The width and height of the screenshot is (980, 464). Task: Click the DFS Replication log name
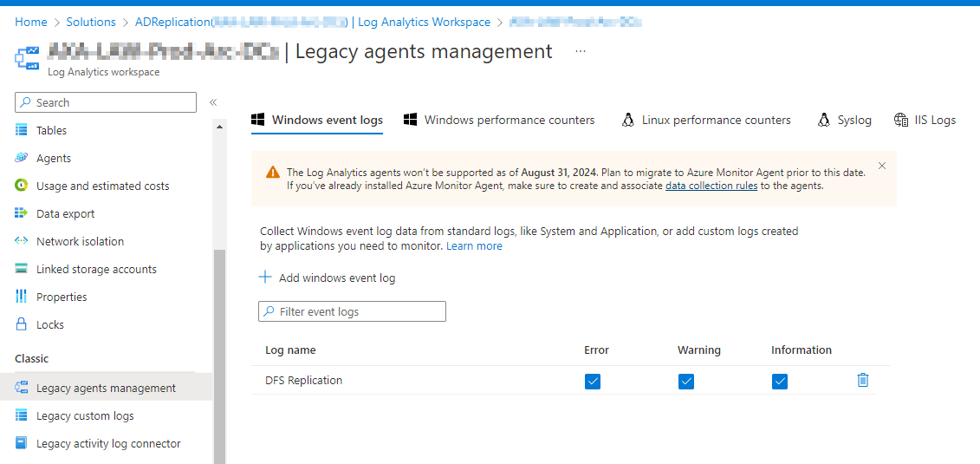pos(304,380)
